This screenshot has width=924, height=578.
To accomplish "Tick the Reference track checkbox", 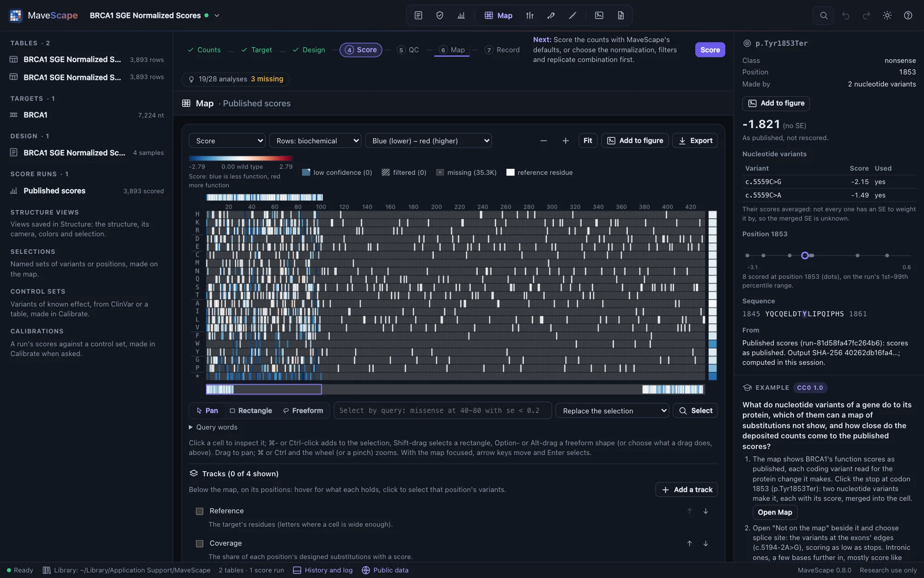I will click(200, 511).
